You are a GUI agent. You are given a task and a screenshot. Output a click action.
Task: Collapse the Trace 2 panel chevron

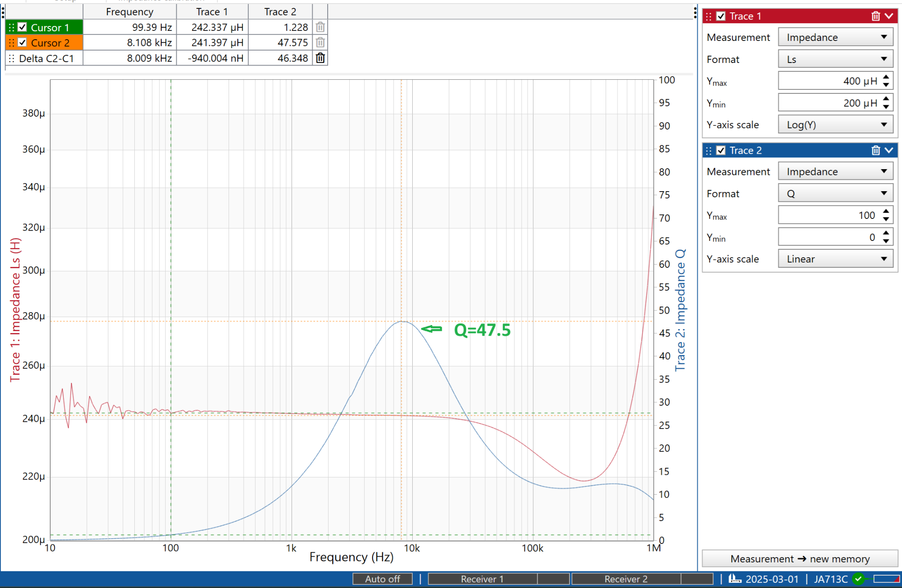(889, 151)
